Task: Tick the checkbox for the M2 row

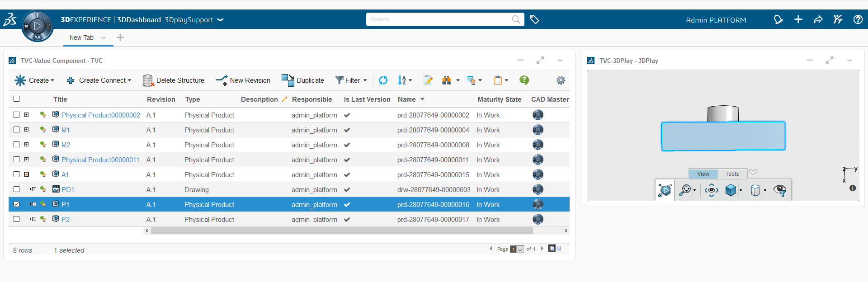Action: click(17, 145)
